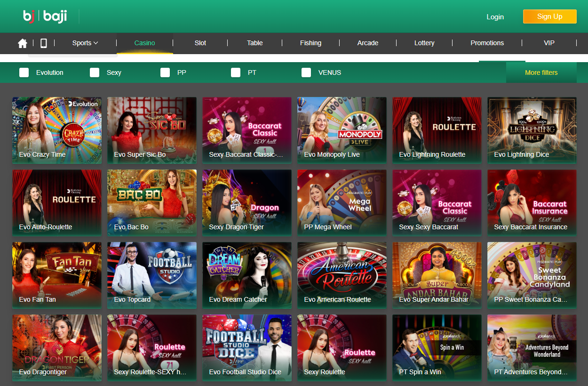This screenshot has width=588, height=386.
Task: Select the Promotions menu item
Action: tap(487, 43)
